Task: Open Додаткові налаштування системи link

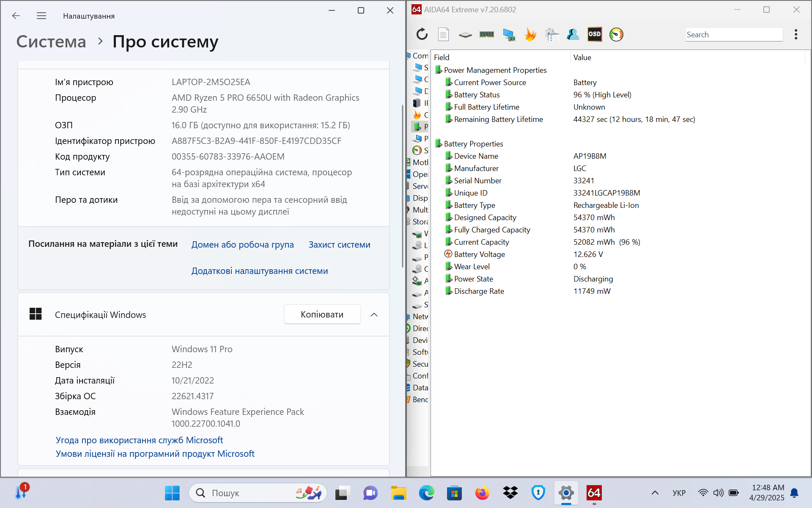Action: (x=260, y=271)
